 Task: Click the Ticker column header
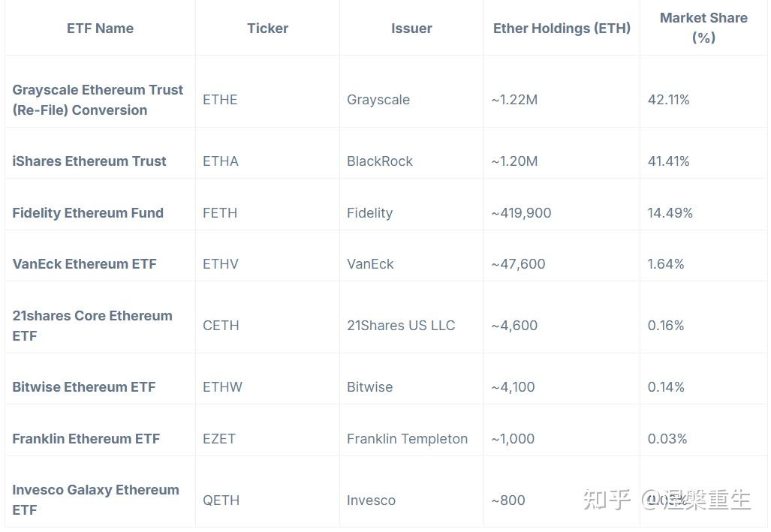267,29
